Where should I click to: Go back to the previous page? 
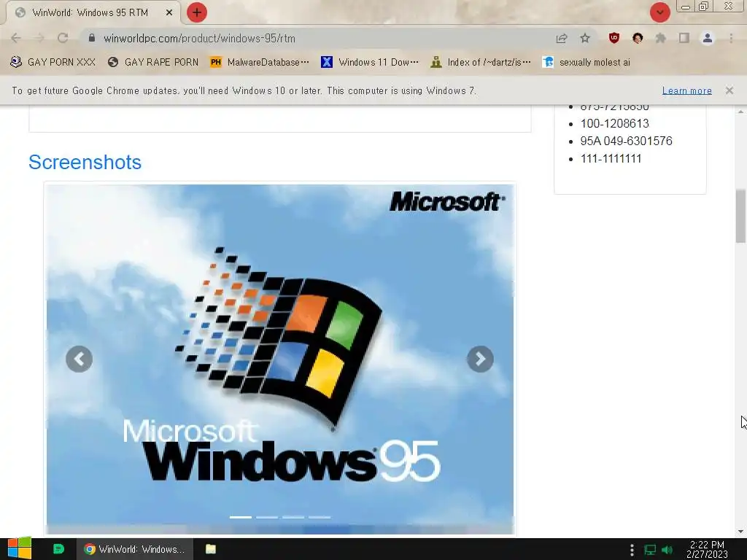(x=16, y=38)
